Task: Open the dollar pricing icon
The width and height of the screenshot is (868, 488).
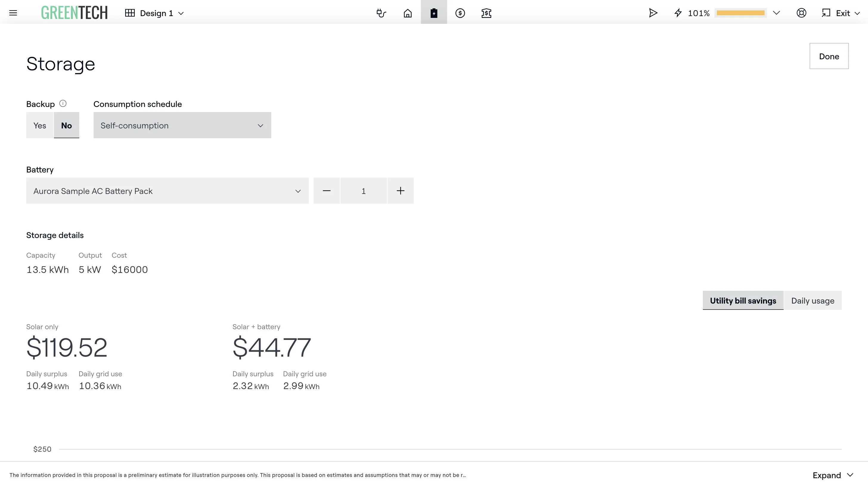Action: [460, 13]
